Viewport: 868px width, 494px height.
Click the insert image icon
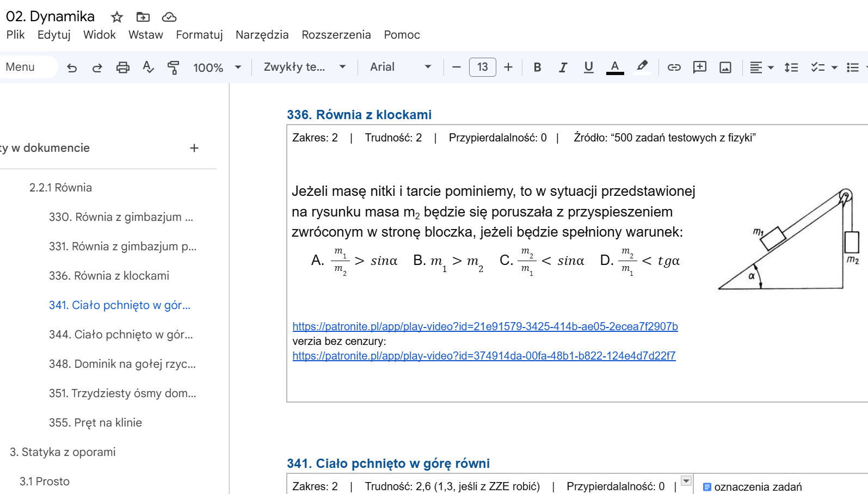tap(725, 67)
